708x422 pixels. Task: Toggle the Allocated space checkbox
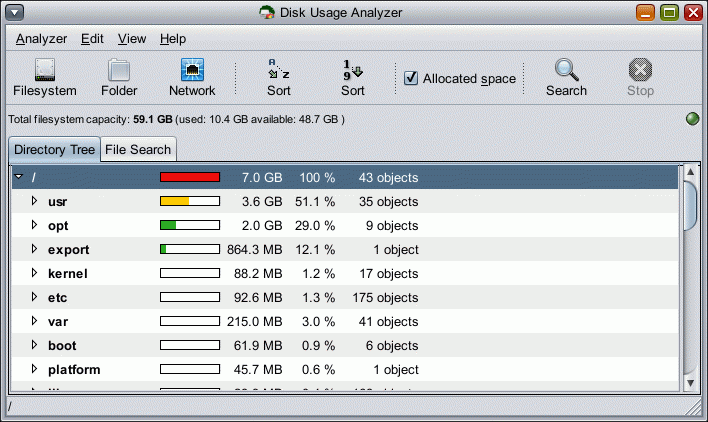coord(411,78)
